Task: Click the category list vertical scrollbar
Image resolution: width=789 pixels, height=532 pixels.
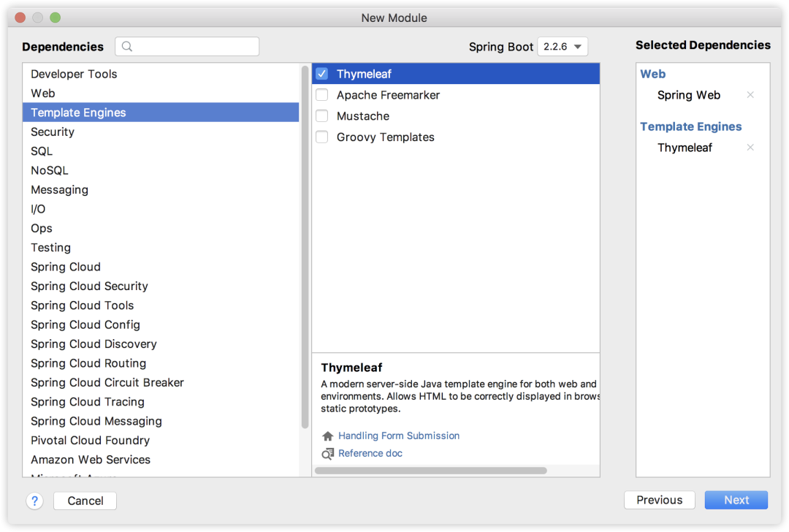Action: (x=305, y=247)
